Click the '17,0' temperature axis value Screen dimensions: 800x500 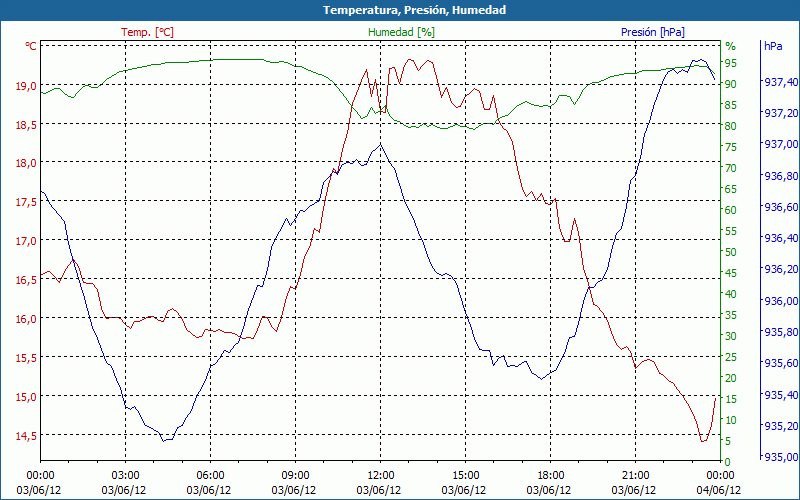[x=26, y=241]
